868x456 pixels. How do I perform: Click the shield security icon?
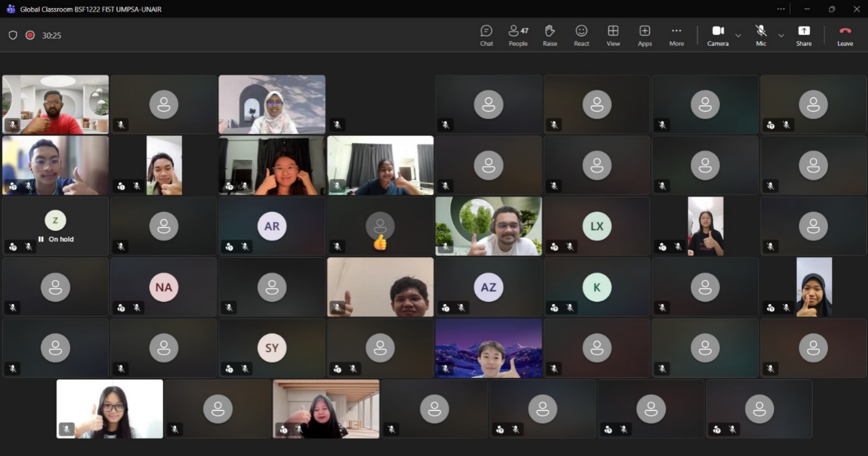tap(13, 35)
